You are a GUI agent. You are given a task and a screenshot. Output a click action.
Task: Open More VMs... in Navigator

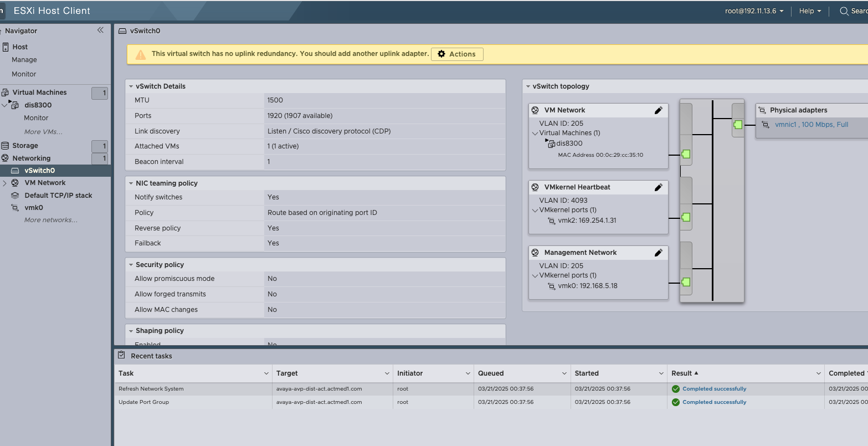[x=43, y=132]
